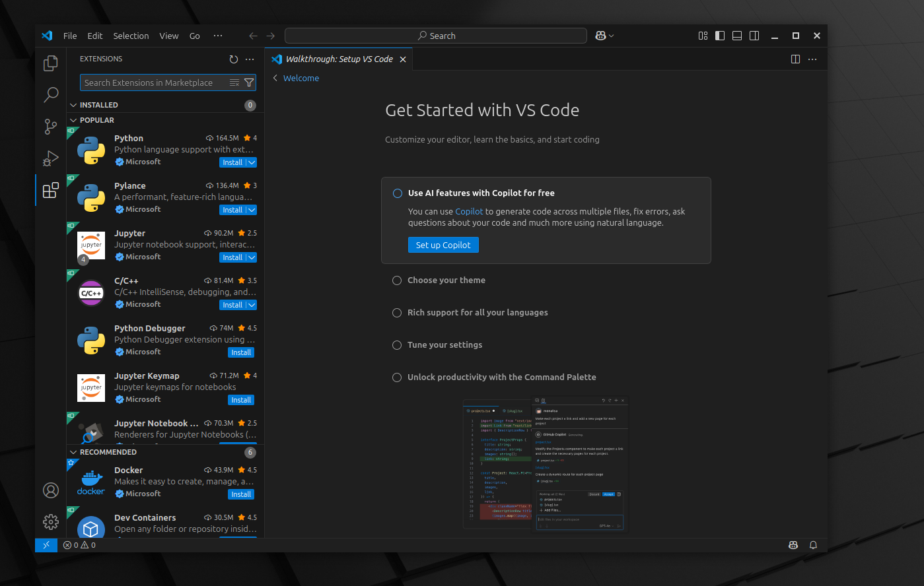Open the View menu
This screenshot has width=924, height=586.
169,36
